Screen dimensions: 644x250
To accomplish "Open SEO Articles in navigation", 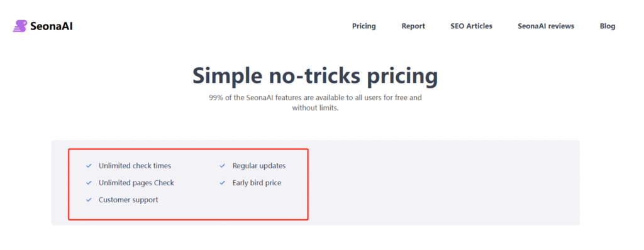I will pyautogui.click(x=471, y=26).
